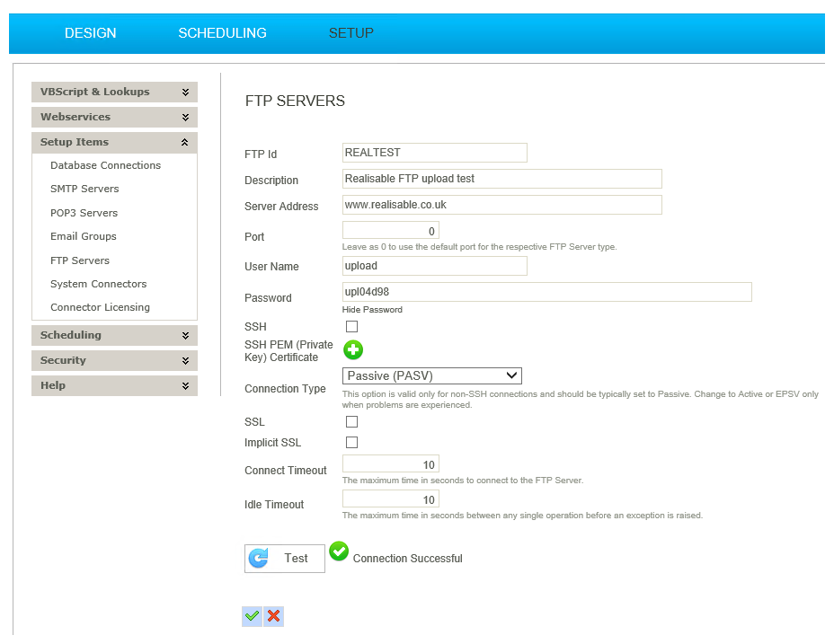Viewport: 834px width, 644px height.
Task: Toggle Implicit SSL on
Action: [x=351, y=442]
